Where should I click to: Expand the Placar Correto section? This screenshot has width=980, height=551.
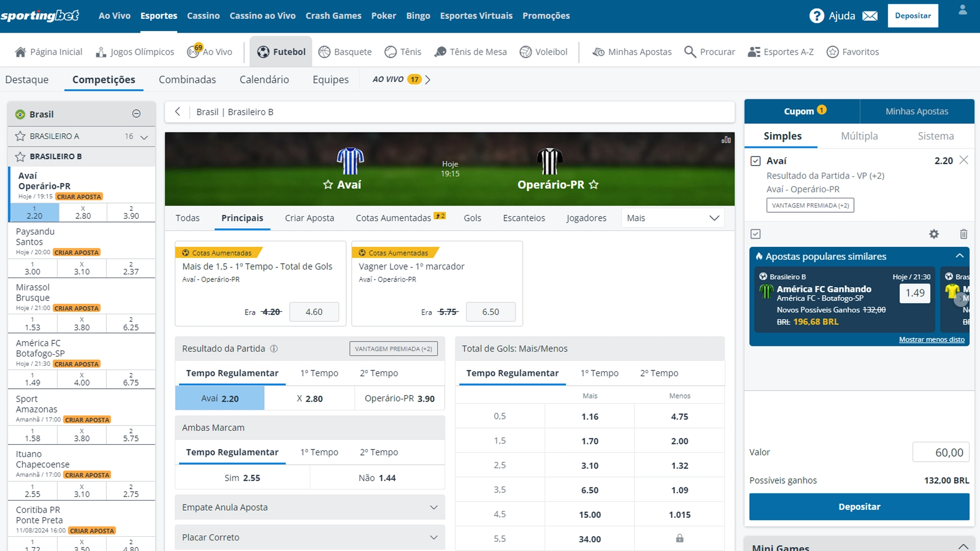434,537
